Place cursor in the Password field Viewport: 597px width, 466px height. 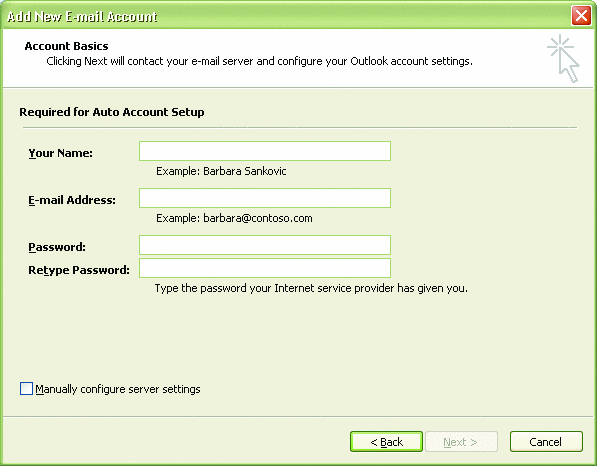tap(265, 245)
